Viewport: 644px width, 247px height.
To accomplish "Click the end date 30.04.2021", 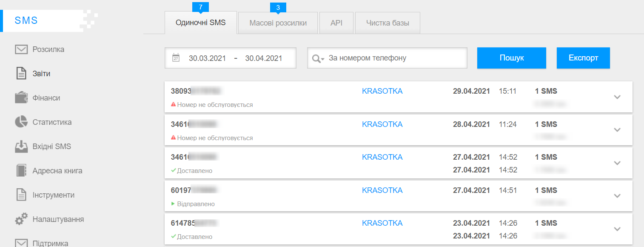I will click(x=264, y=58).
